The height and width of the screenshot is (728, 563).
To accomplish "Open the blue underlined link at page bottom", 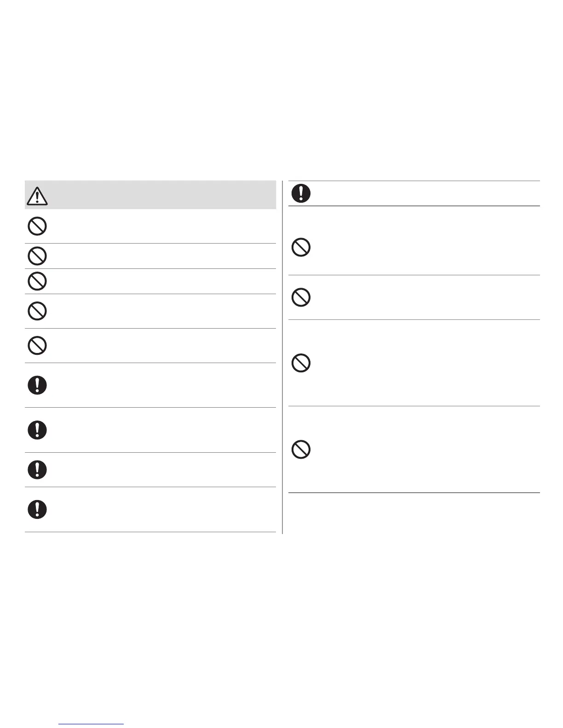I will click(91, 724).
